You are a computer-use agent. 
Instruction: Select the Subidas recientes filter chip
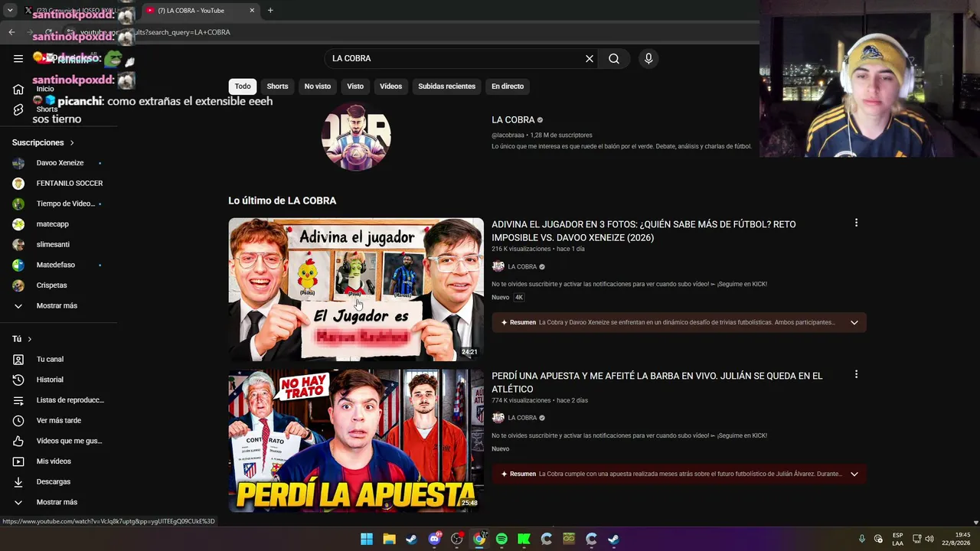pos(446,86)
